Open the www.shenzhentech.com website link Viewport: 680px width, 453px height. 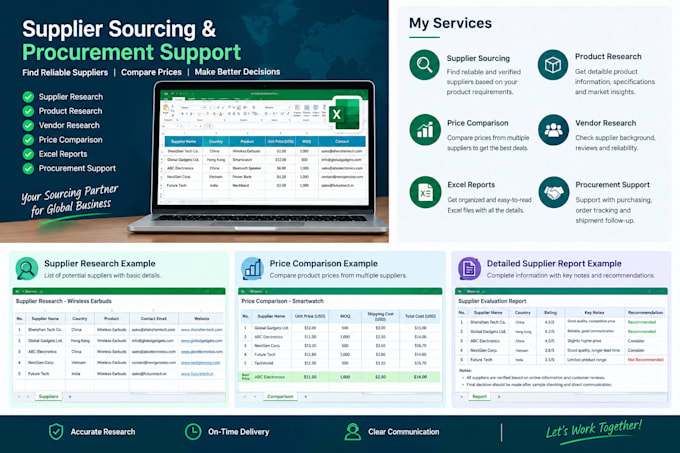pyautogui.click(x=202, y=329)
